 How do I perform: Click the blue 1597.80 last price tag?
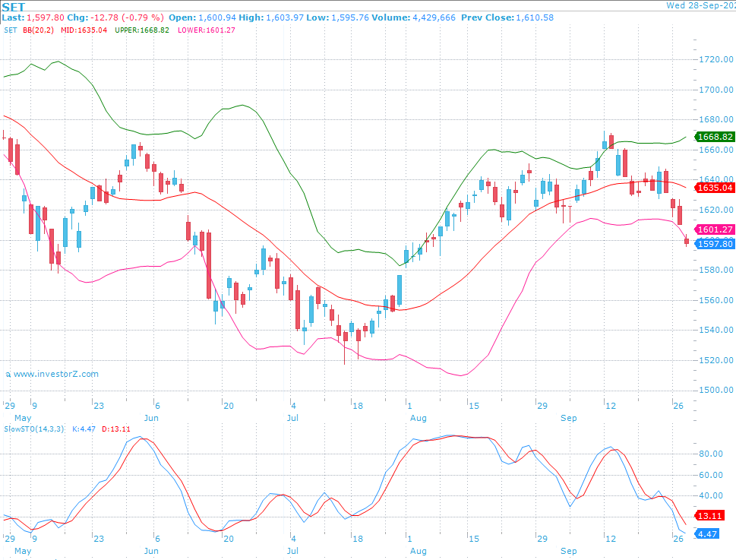715,244
